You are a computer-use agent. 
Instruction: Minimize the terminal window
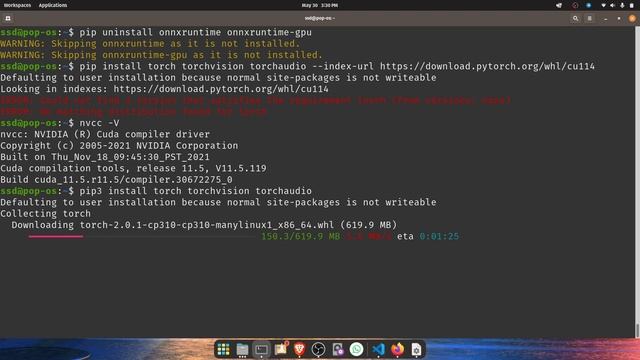tap(606, 19)
